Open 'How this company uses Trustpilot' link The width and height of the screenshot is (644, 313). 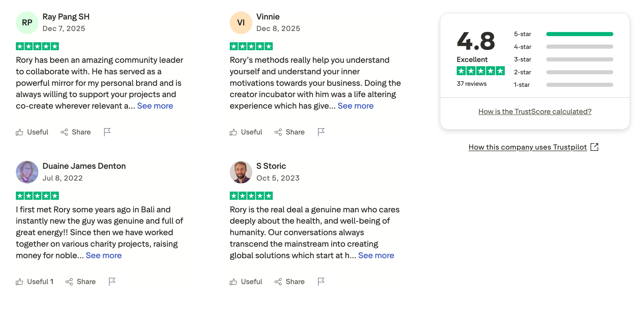point(528,147)
